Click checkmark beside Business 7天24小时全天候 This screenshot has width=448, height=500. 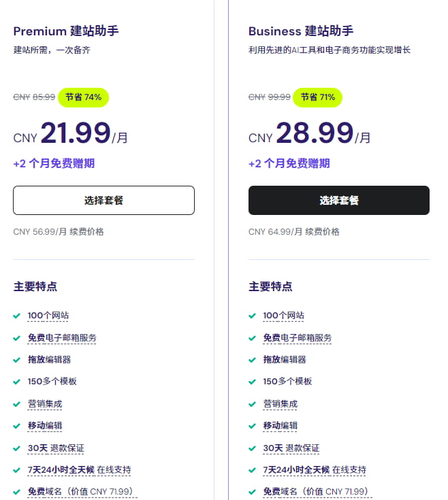point(253,470)
